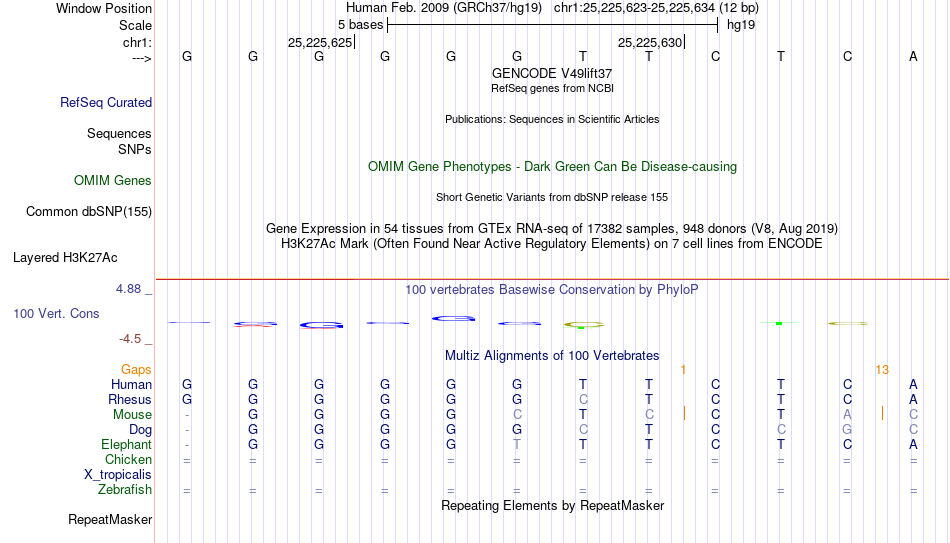Image resolution: width=950 pixels, height=543 pixels.
Task: Click '100 vertebrates Basewise Conservation by PhyloP' title
Action: [x=552, y=290]
